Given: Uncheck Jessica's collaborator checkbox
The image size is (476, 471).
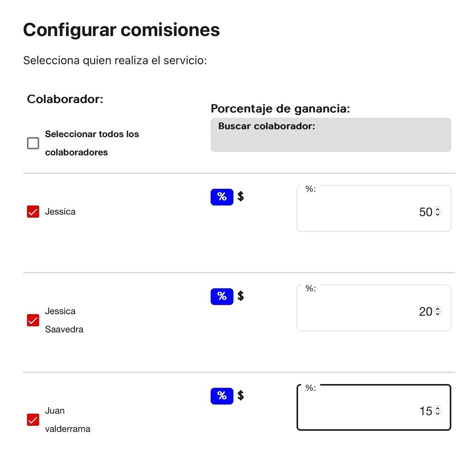Looking at the screenshot, I should coord(33,212).
